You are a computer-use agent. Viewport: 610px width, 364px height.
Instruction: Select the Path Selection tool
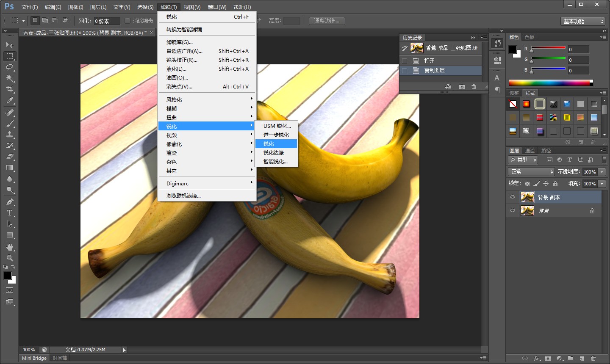[x=10, y=224]
